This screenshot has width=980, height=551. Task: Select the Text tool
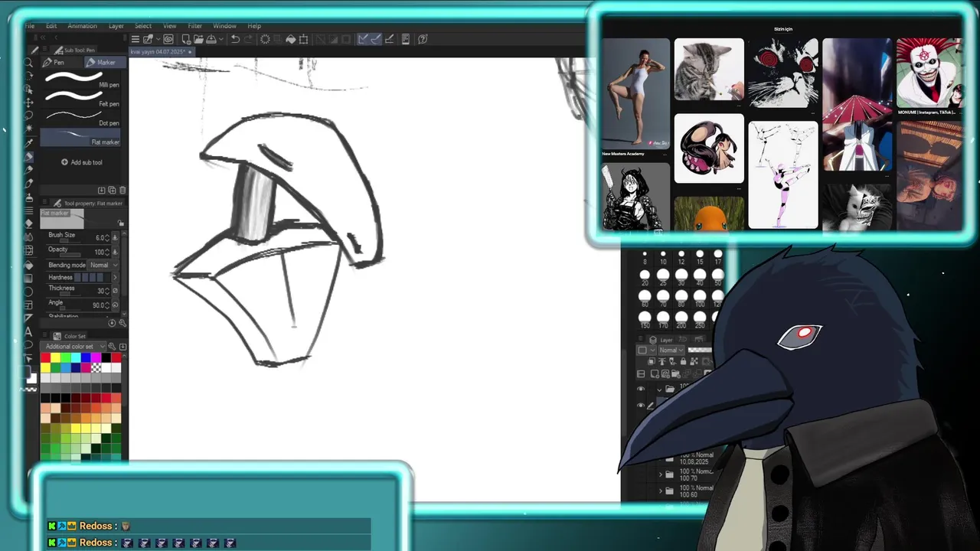(x=29, y=331)
